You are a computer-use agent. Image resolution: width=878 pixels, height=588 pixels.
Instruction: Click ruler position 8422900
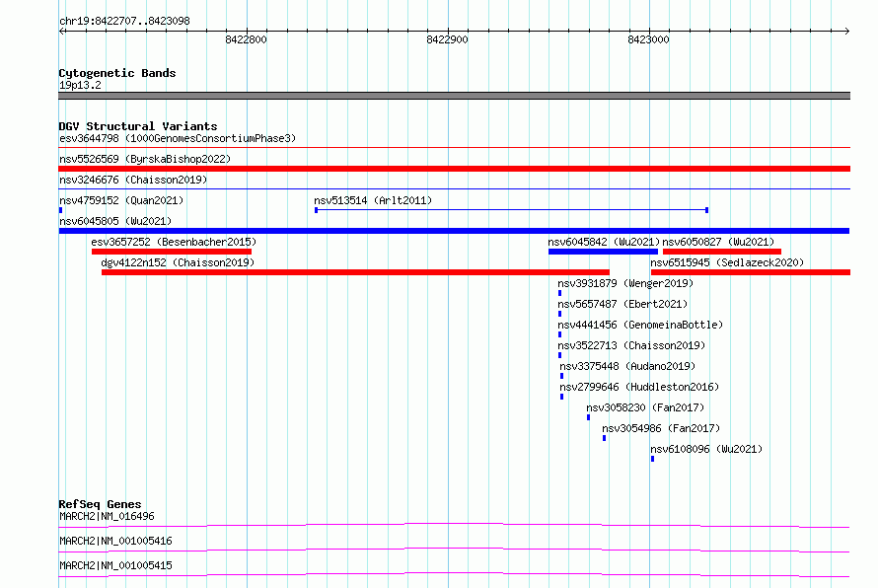(x=447, y=39)
